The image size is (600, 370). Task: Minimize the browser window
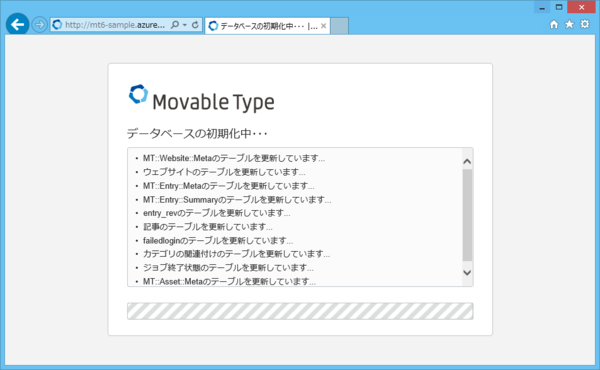(542, 7)
